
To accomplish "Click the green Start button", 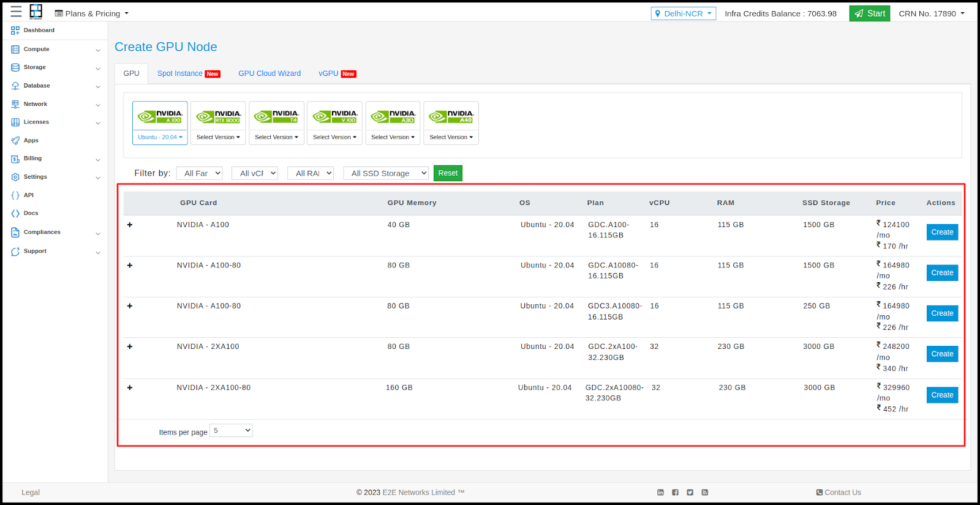I will coord(869,13).
